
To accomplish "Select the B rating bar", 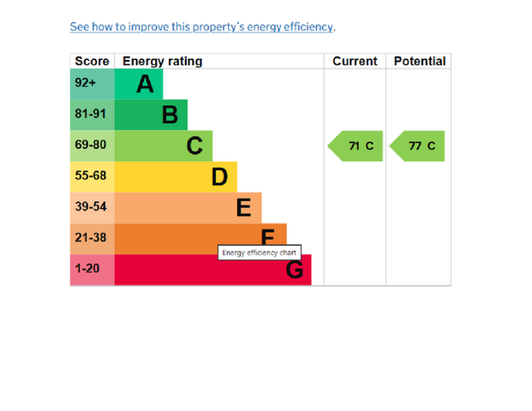I will [x=151, y=115].
